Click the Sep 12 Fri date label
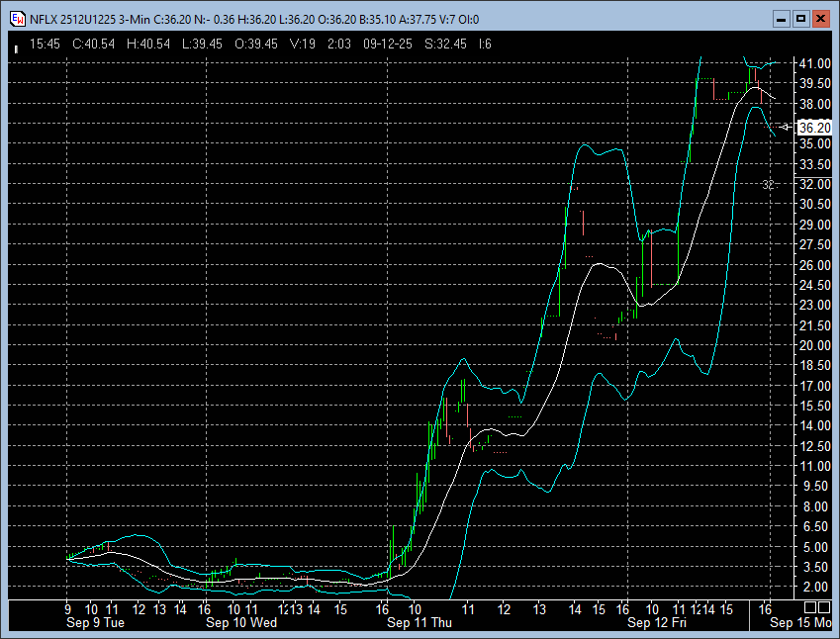Image resolution: width=840 pixels, height=639 pixels. click(x=657, y=622)
